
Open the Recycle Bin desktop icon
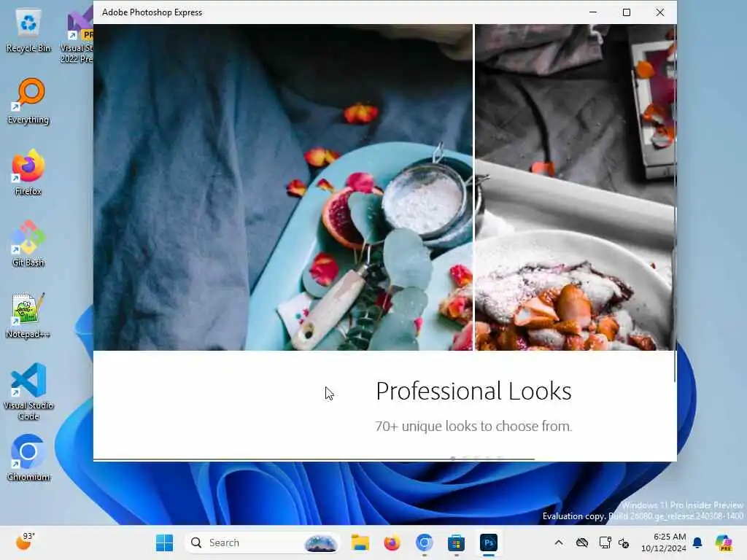(x=28, y=30)
